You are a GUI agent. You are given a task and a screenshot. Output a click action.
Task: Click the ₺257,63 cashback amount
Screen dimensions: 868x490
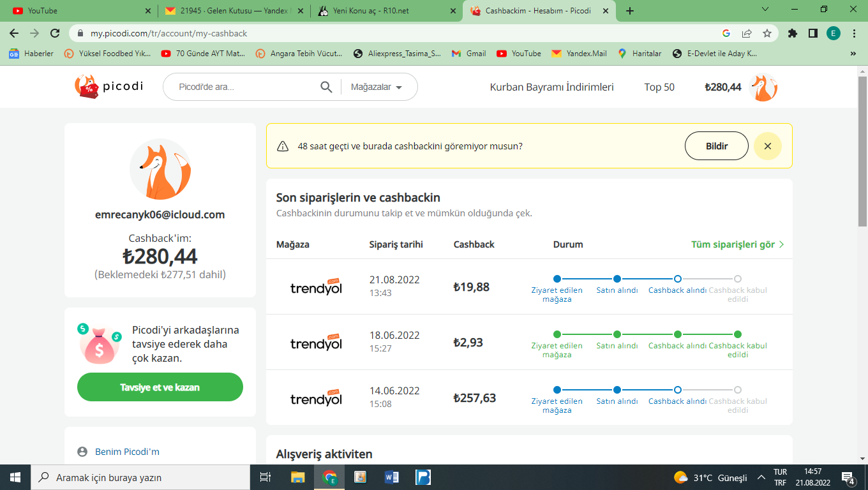click(475, 398)
